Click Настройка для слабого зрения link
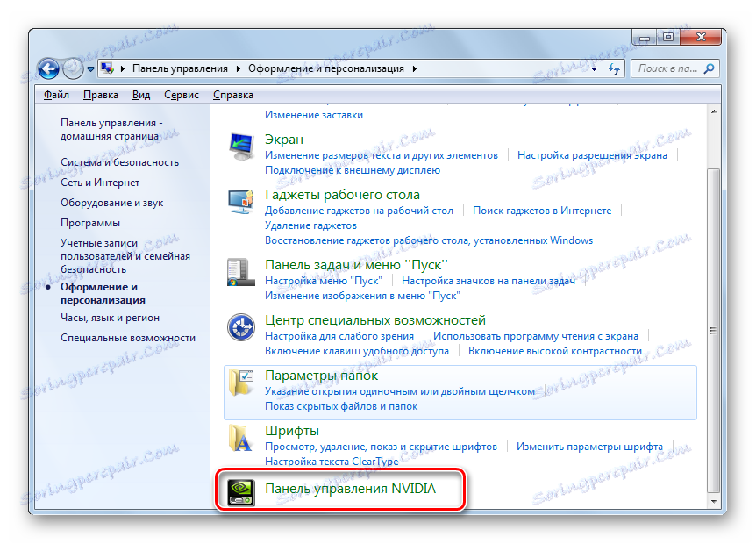This screenshot has width=756, height=544. click(339, 336)
